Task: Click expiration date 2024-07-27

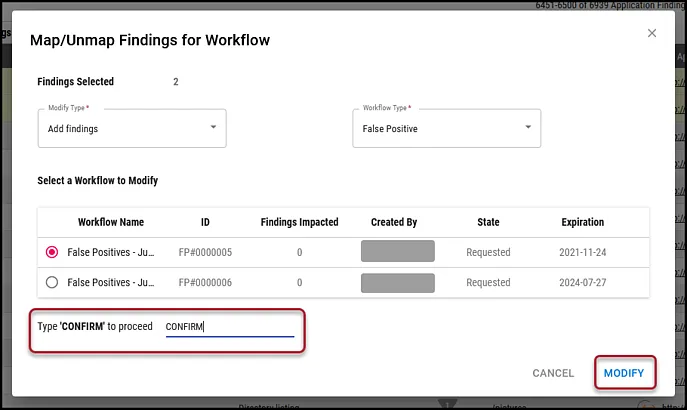Action: [582, 283]
